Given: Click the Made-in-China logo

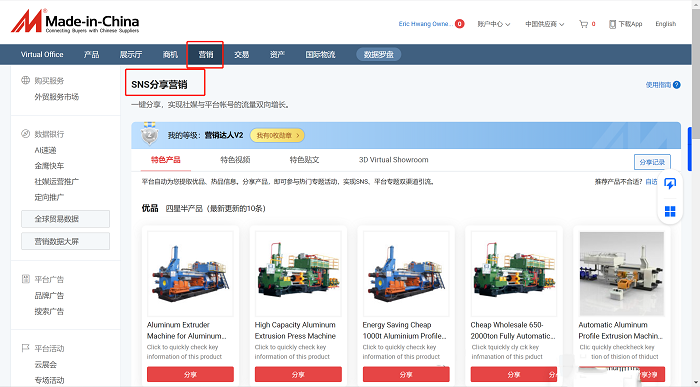Looking at the screenshot, I should (x=75, y=22).
